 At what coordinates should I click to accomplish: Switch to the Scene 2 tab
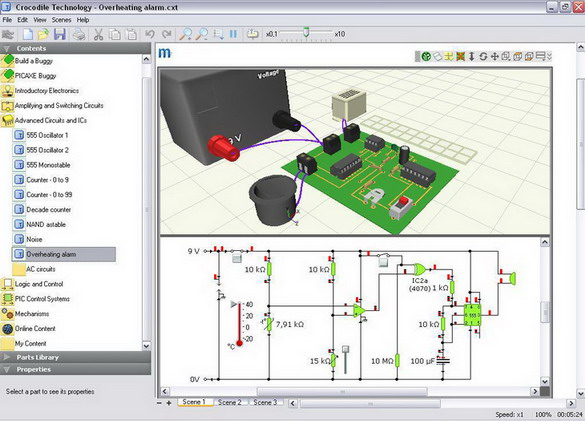(x=230, y=402)
